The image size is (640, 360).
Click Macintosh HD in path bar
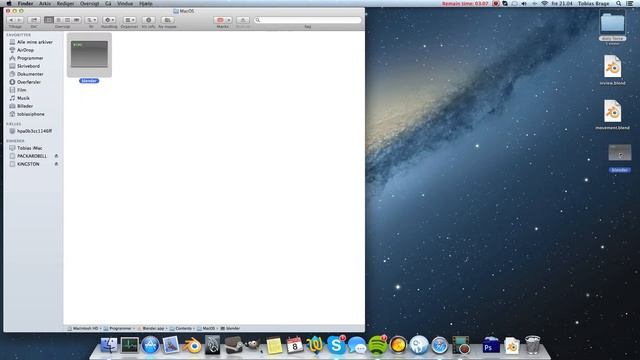[83, 328]
